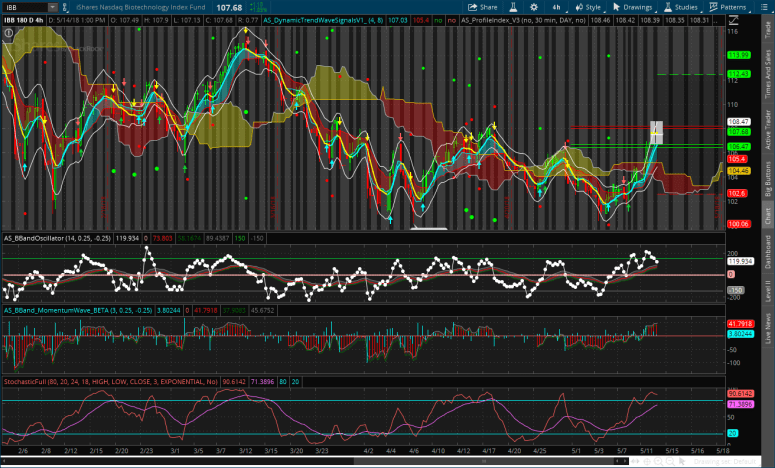This screenshot has width=775, height=468.
Task: Open the Live News side tab
Action: tap(768, 328)
